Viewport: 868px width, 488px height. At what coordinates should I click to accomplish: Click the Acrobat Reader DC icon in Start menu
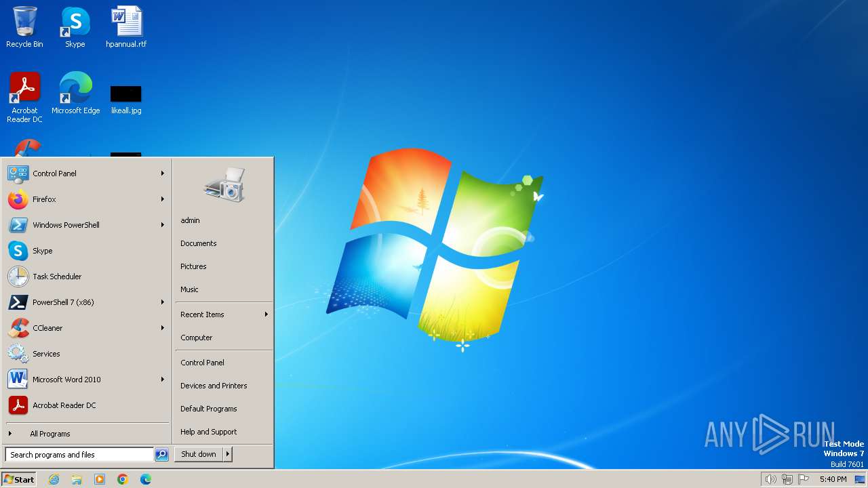18,405
